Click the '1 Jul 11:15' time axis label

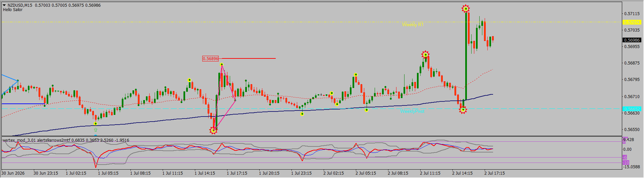click(x=173, y=173)
